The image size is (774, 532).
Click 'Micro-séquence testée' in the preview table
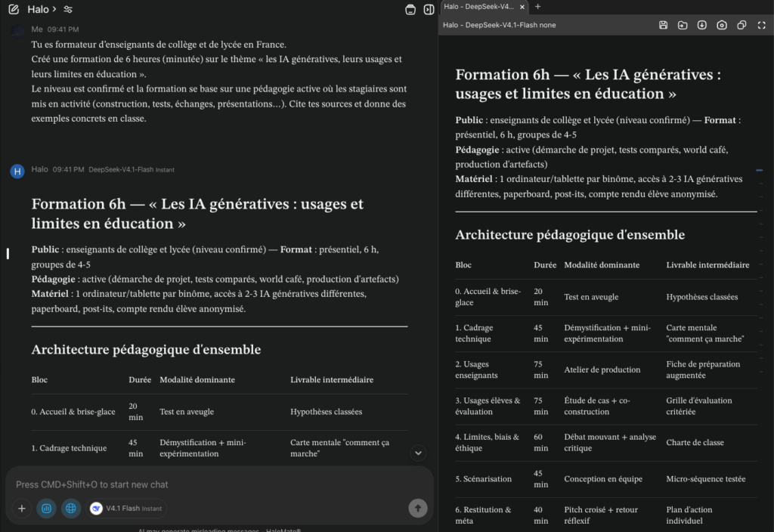coord(706,479)
